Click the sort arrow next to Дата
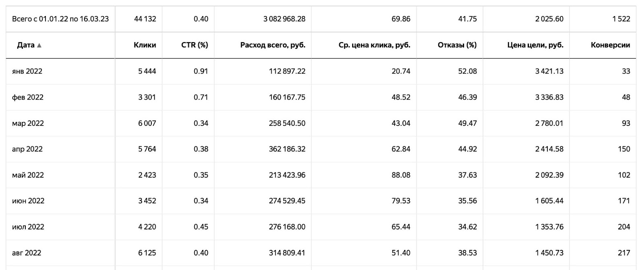The width and height of the screenshot is (644, 270). (x=39, y=45)
